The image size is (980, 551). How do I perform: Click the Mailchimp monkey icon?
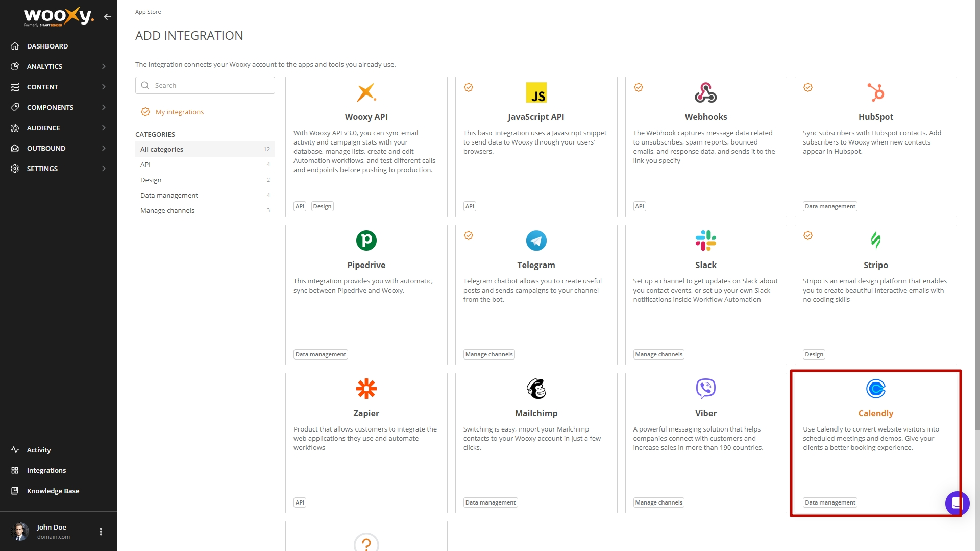pos(536,389)
